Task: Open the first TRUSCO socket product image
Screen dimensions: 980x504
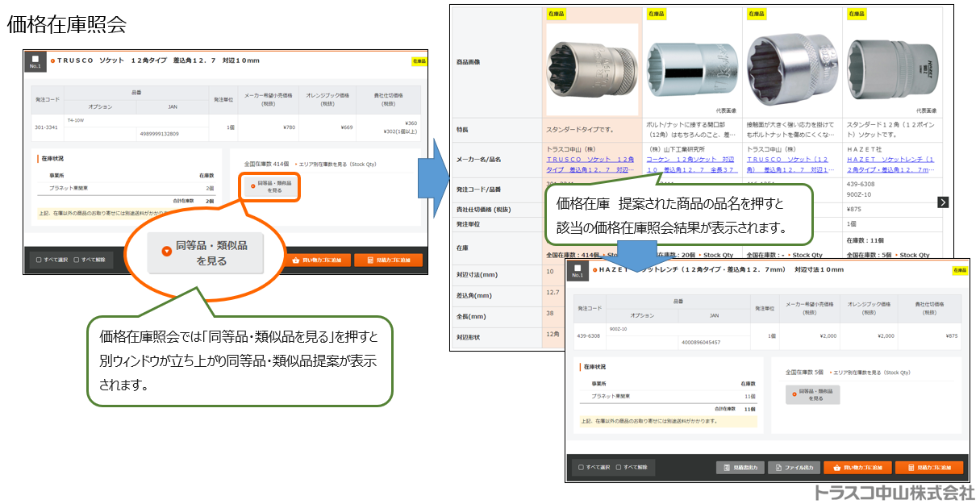Action: coord(592,69)
